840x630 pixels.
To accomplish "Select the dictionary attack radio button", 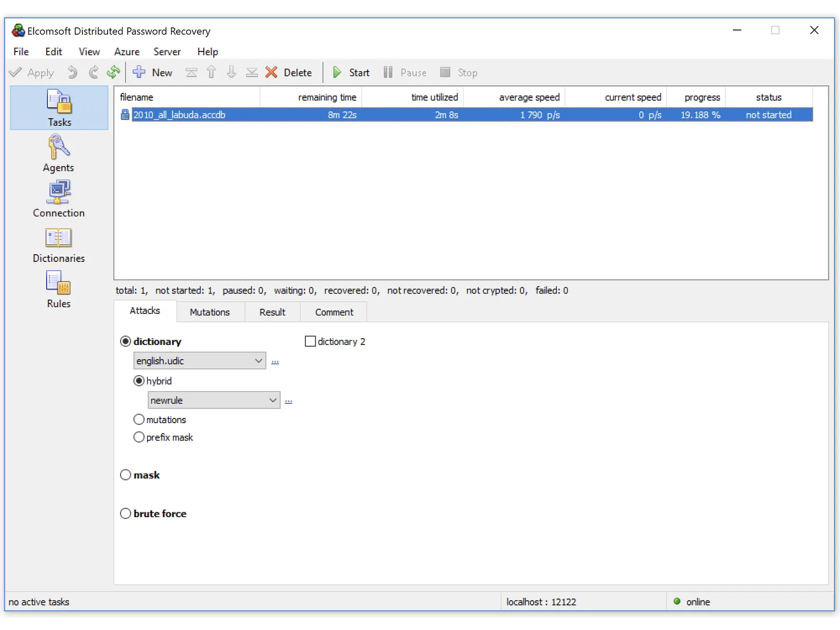I will [x=125, y=341].
